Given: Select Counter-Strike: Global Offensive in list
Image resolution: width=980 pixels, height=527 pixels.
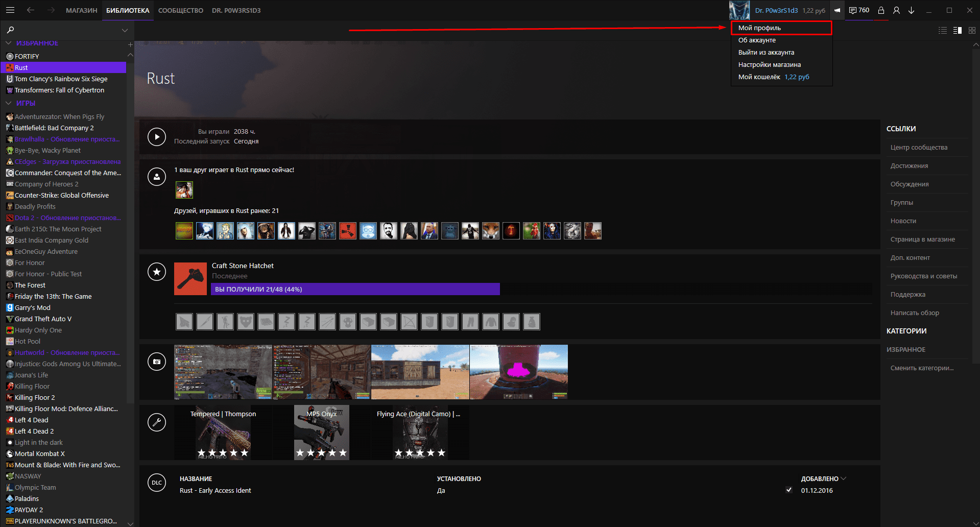Looking at the screenshot, I should (61, 195).
